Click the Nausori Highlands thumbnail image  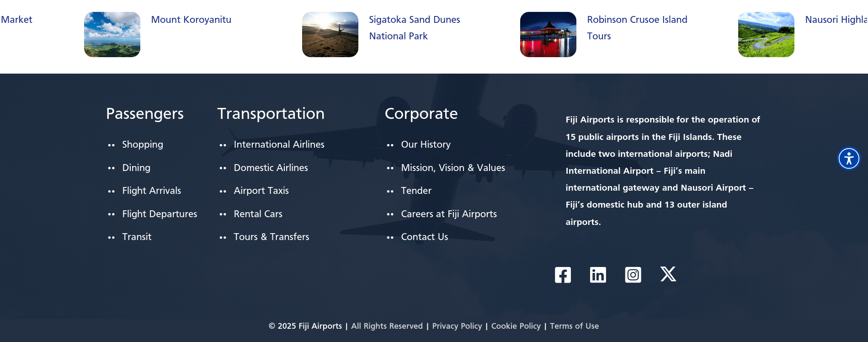766,35
